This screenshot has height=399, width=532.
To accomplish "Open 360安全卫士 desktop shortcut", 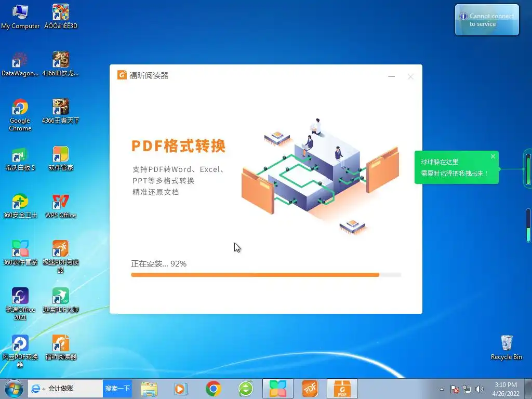I will point(20,206).
